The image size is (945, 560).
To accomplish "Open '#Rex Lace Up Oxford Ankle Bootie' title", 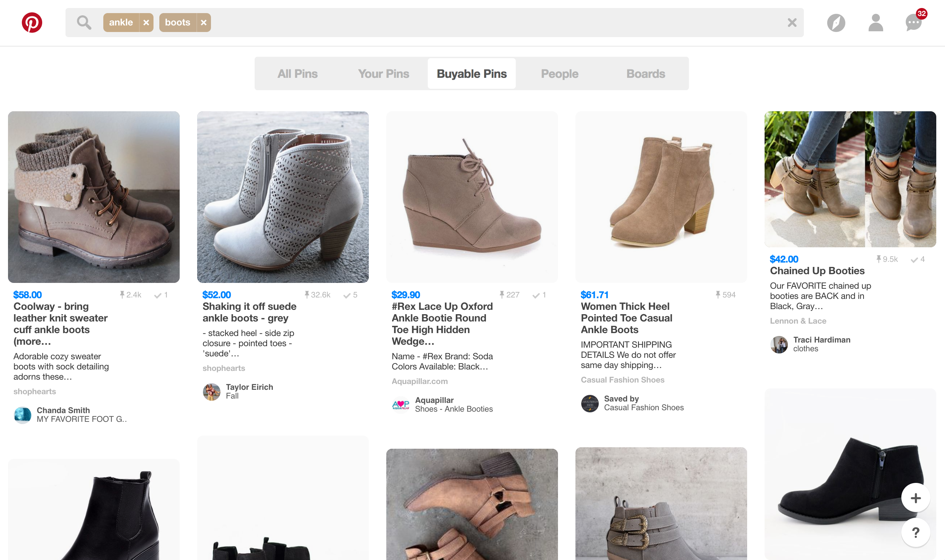I will pyautogui.click(x=442, y=324).
